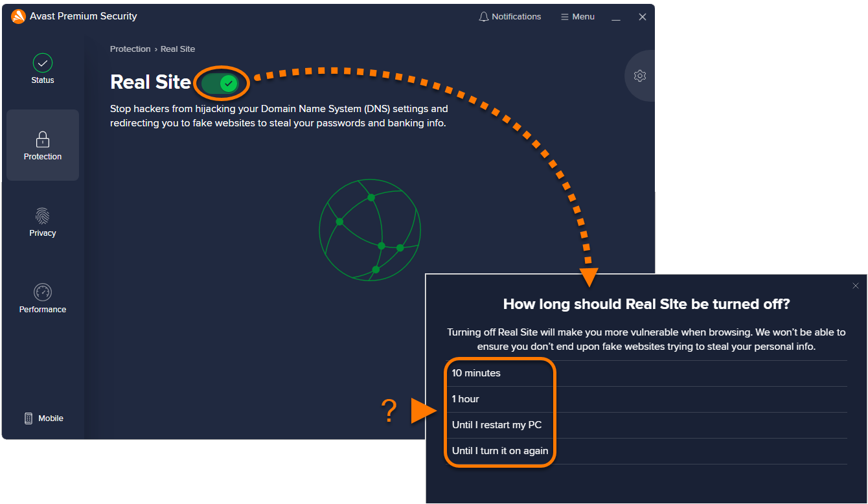
Task: Open the Notifications bell
Action: 510,17
